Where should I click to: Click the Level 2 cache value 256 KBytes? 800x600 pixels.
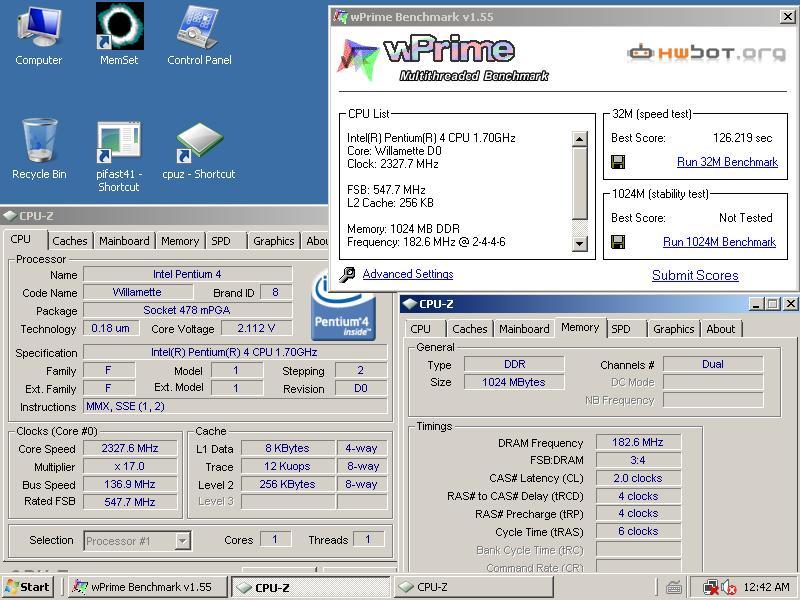tap(287, 484)
